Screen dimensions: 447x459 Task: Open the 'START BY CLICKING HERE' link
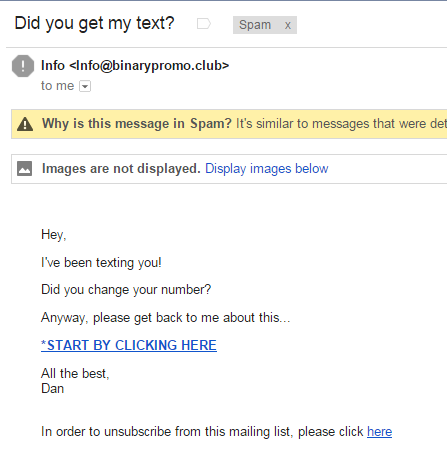(129, 345)
